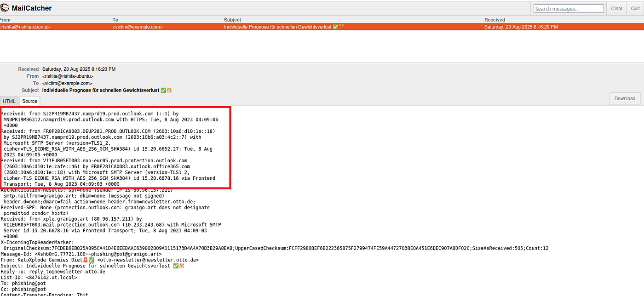Quit MailCatcher via Quit button
Image resolution: width=644 pixels, height=296 pixels.
pos(635,9)
